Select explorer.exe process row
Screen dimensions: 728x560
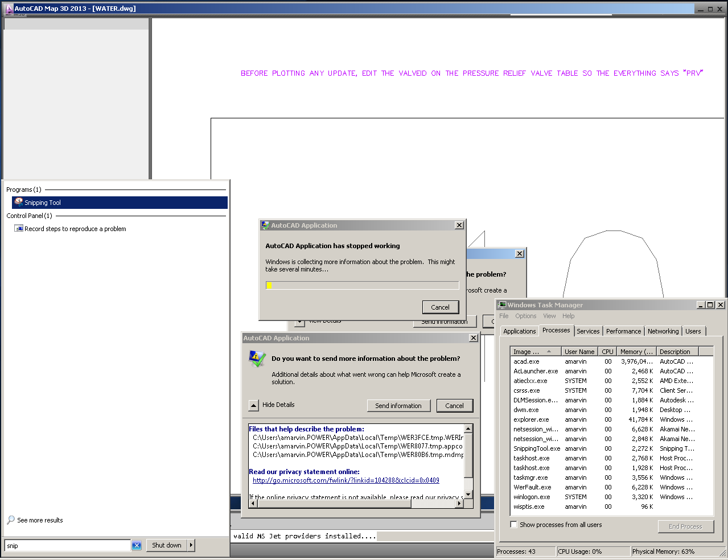pos(612,419)
